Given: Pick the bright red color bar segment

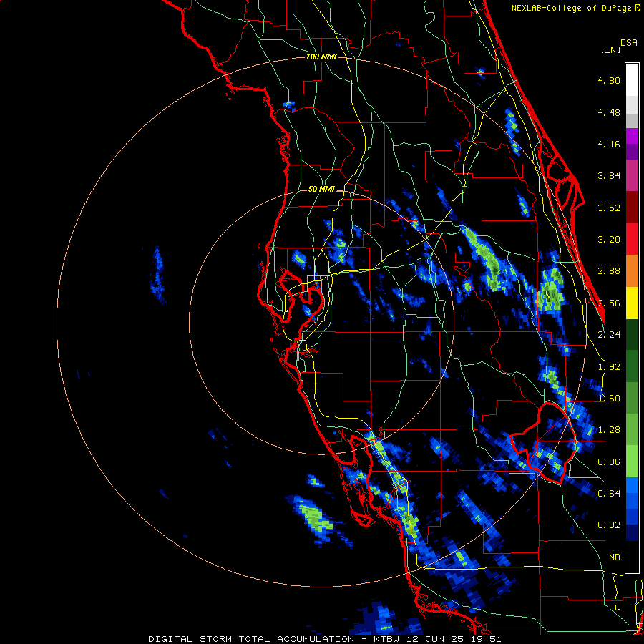Looking at the screenshot, I should 632,239.
